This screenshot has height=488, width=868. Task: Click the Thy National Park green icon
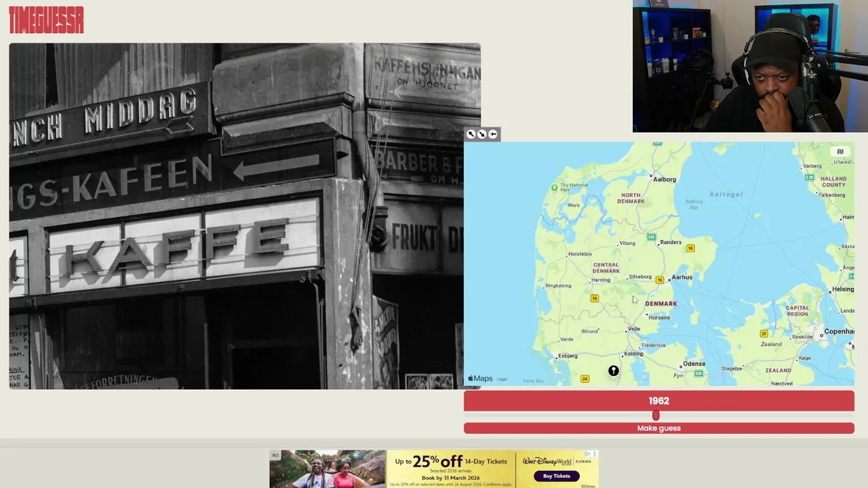point(555,187)
